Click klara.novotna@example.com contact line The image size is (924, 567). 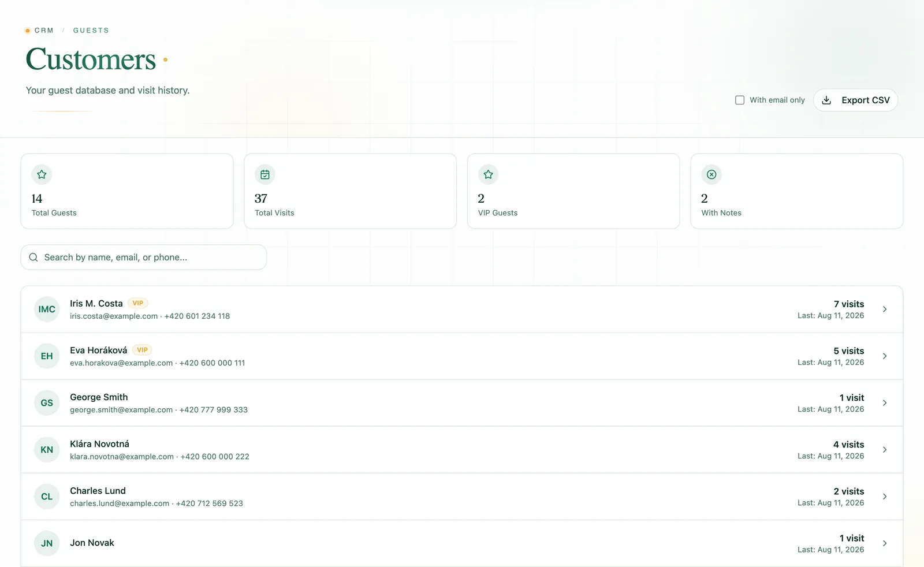159,457
